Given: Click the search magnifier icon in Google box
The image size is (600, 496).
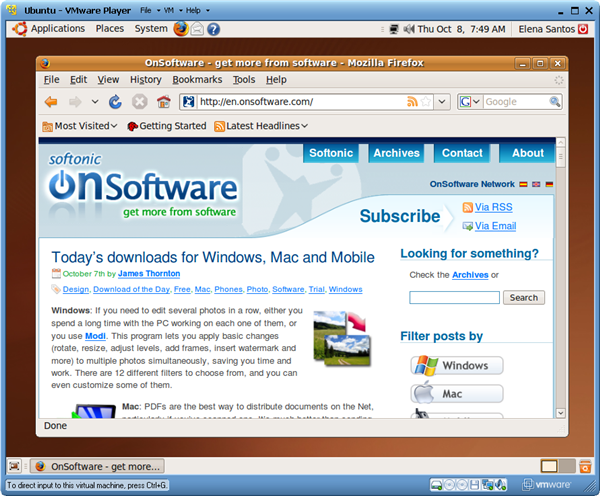Looking at the screenshot, I should coord(555,102).
